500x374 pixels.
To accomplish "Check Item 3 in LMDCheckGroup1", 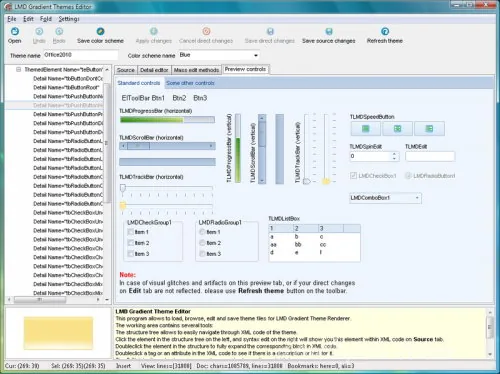I will click(131, 254).
